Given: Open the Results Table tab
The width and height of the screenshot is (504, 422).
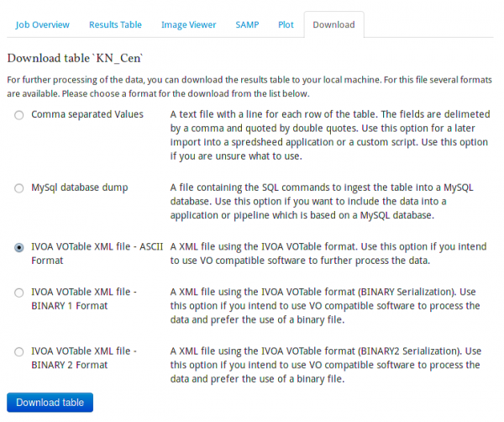Looking at the screenshot, I should coord(115,25).
